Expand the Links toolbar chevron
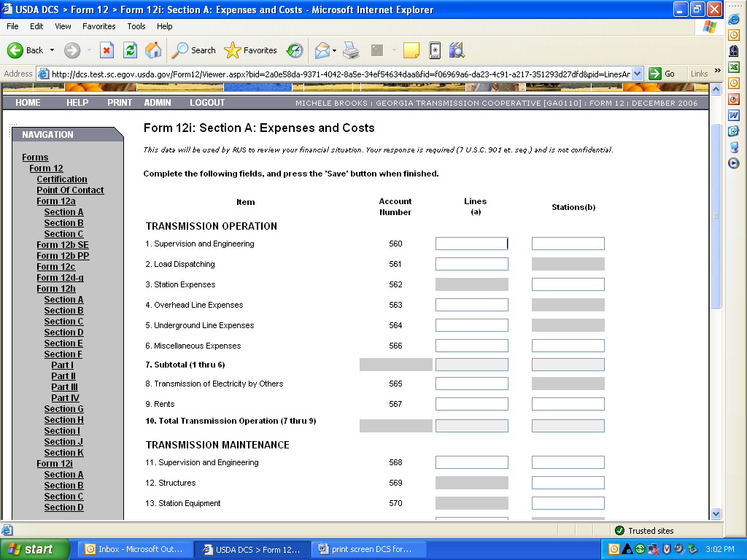747x560 pixels. pyautogui.click(x=717, y=71)
